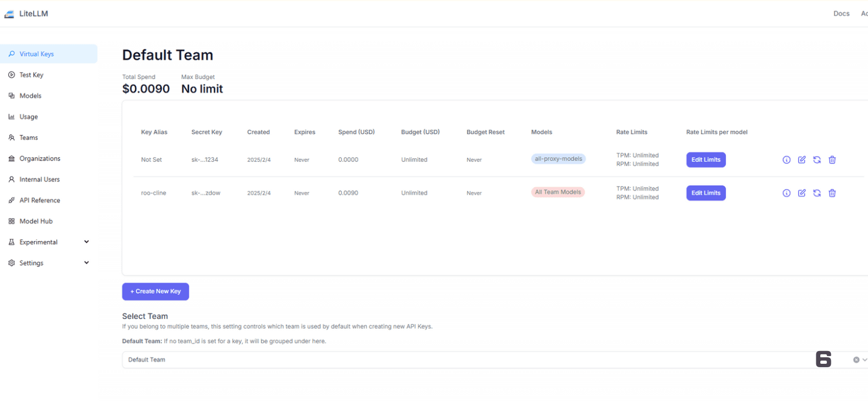Click edit pencil icon for roo-cline key
The height and width of the screenshot is (401, 868).
[x=801, y=193]
